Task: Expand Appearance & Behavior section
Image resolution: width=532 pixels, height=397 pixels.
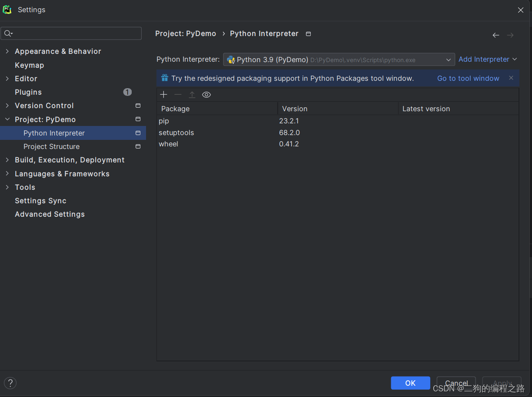Action: pyautogui.click(x=7, y=51)
